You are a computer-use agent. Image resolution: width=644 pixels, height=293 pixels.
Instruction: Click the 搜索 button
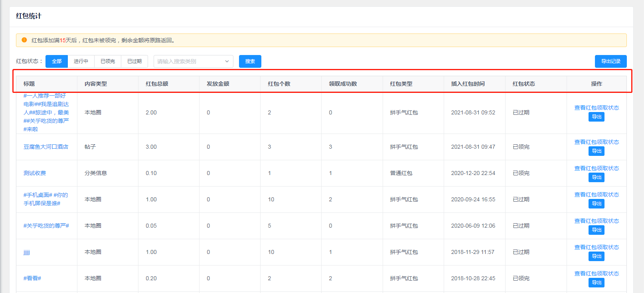pos(250,61)
